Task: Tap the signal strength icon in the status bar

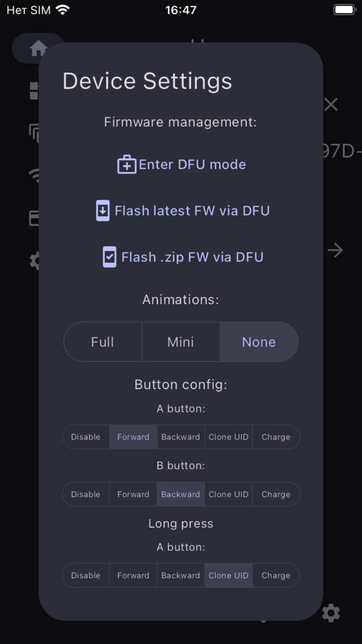Action: pyautogui.click(x=63, y=9)
